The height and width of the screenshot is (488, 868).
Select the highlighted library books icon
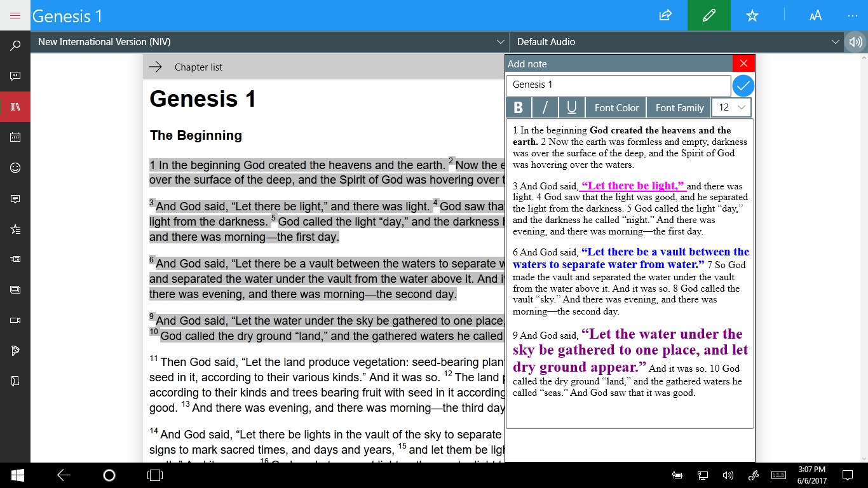pyautogui.click(x=15, y=107)
